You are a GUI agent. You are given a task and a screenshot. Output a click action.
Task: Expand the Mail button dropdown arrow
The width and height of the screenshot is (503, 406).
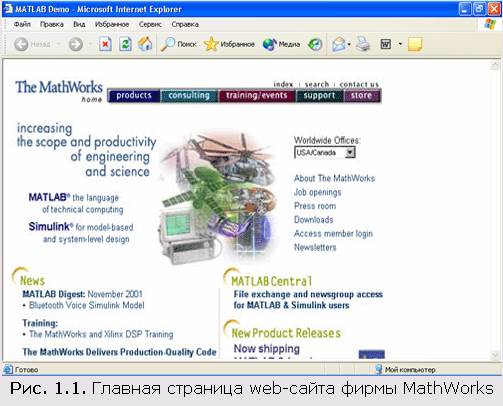[x=349, y=44]
